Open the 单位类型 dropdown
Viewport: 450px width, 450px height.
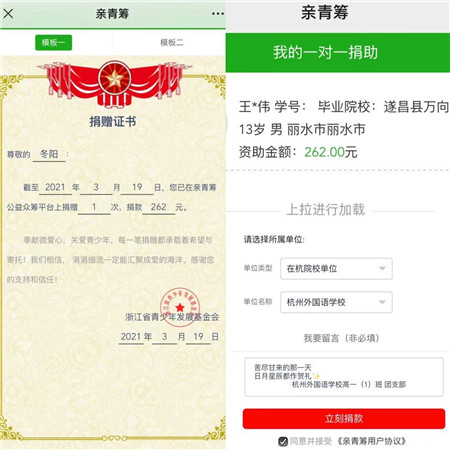336,269
